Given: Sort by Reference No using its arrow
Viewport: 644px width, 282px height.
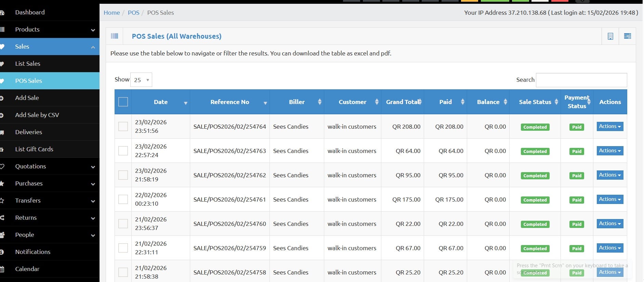Looking at the screenshot, I should point(265,103).
